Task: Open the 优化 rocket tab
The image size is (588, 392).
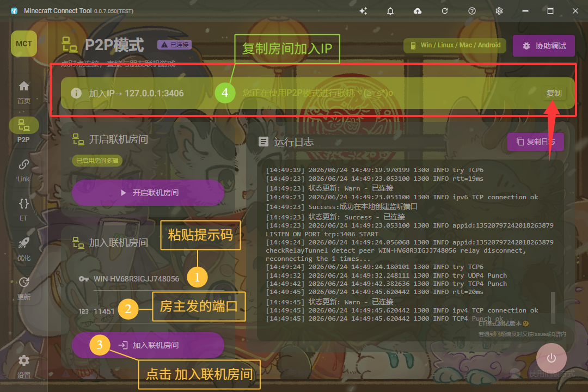Action: (23, 249)
